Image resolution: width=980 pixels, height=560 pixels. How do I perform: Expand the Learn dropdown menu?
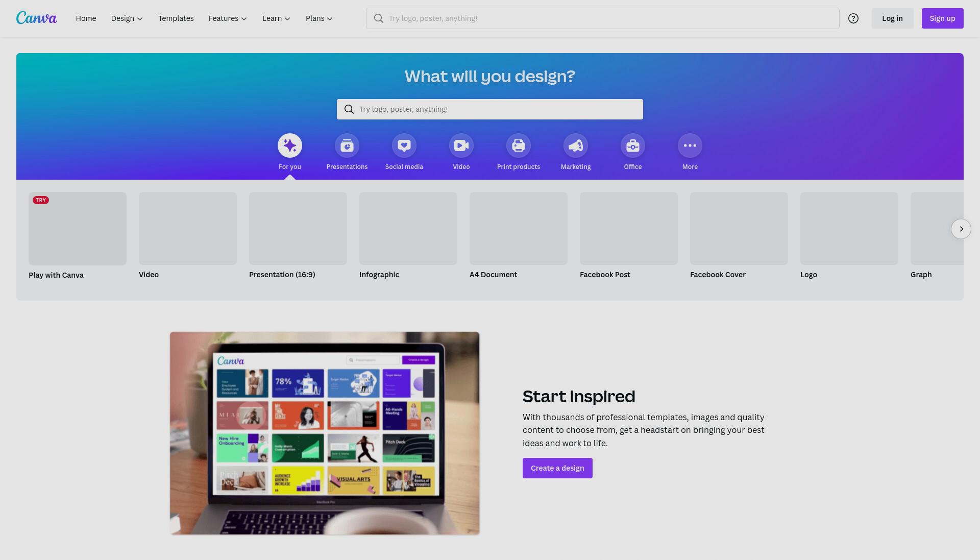pos(276,18)
